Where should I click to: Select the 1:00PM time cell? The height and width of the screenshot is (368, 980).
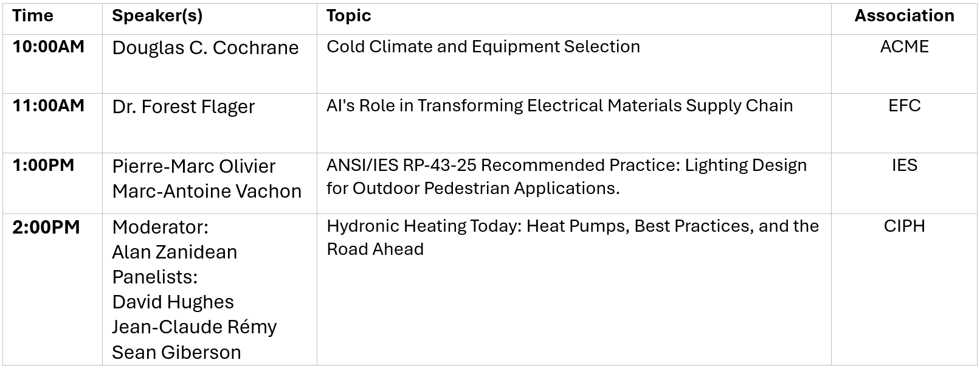tap(43, 165)
